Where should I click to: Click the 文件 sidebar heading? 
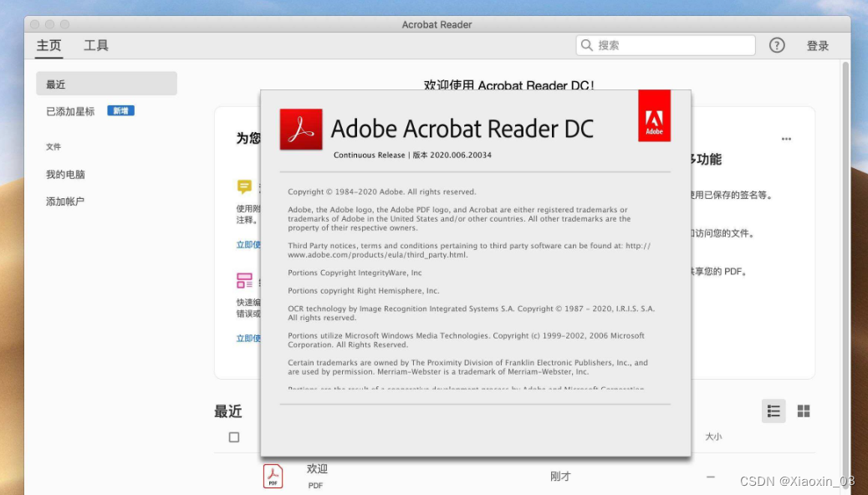coord(54,146)
